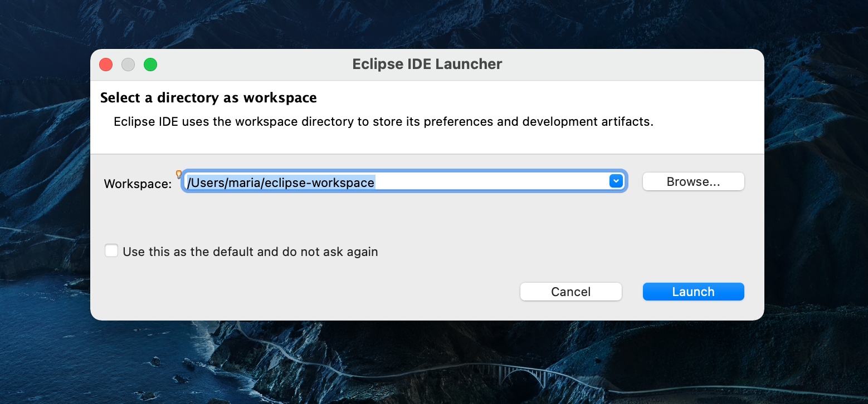This screenshot has width=868, height=404.
Task: Maximize the launcher with the green button
Action: 150,65
